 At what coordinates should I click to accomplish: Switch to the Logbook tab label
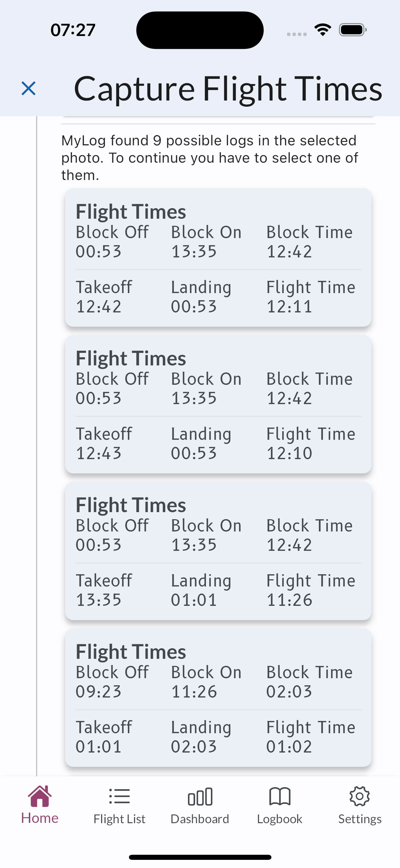[x=280, y=819]
